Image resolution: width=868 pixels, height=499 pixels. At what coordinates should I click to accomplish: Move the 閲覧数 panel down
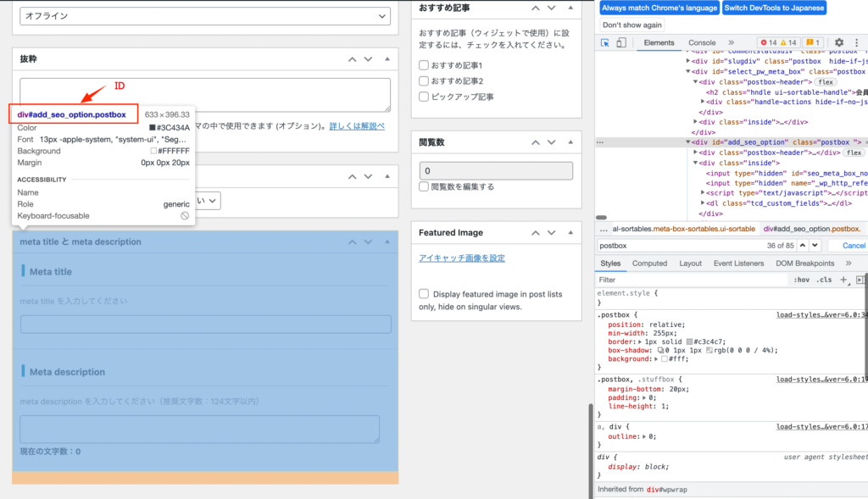click(x=551, y=142)
